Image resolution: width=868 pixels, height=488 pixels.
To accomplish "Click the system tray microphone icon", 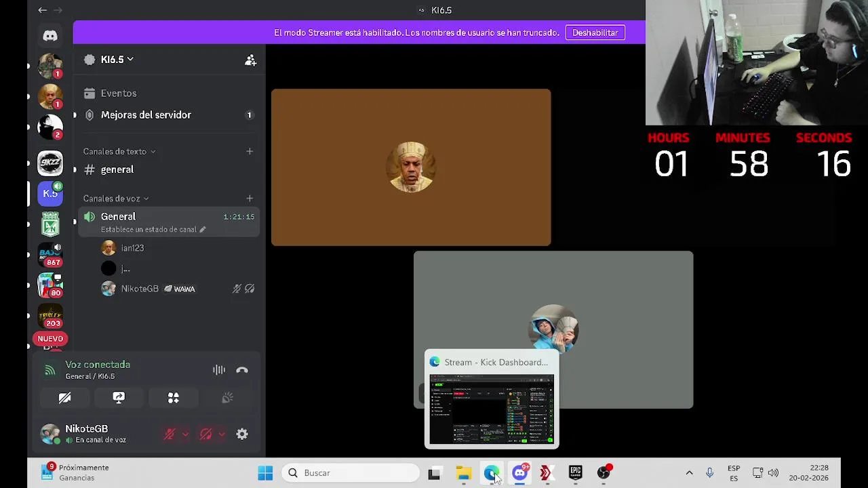I will pos(710,473).
